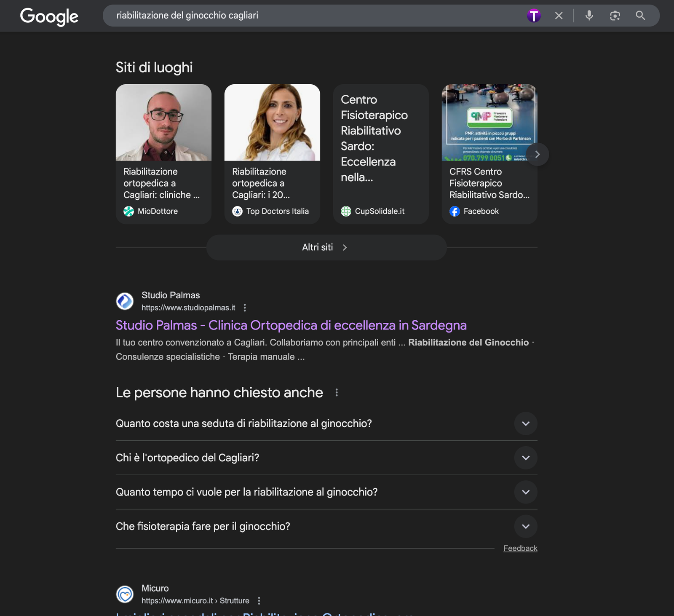This screenshot has height=616, width=674.
Task: Expand 'Chi è l'ortopedico del Cagliari?'
Action: [525, 458]
